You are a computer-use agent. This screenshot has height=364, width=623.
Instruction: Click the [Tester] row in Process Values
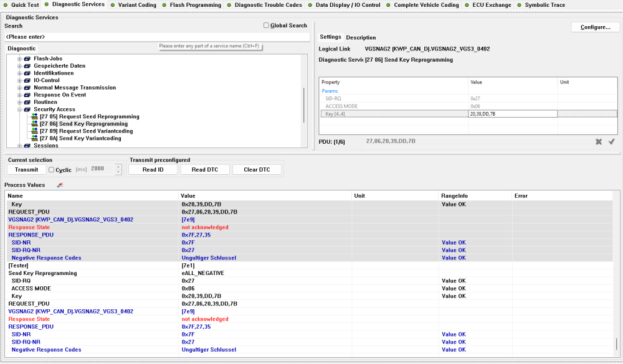coord(309,266)
